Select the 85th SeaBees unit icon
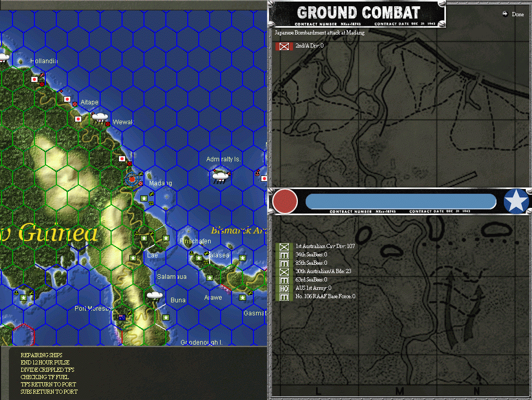The image size is (532, 400). pos(284,264)
